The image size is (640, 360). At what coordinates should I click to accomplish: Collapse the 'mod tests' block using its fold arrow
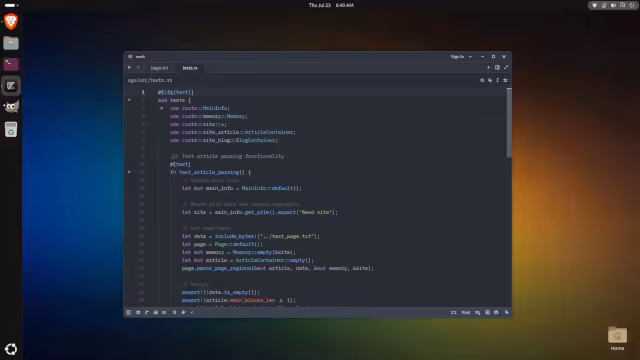129,100
